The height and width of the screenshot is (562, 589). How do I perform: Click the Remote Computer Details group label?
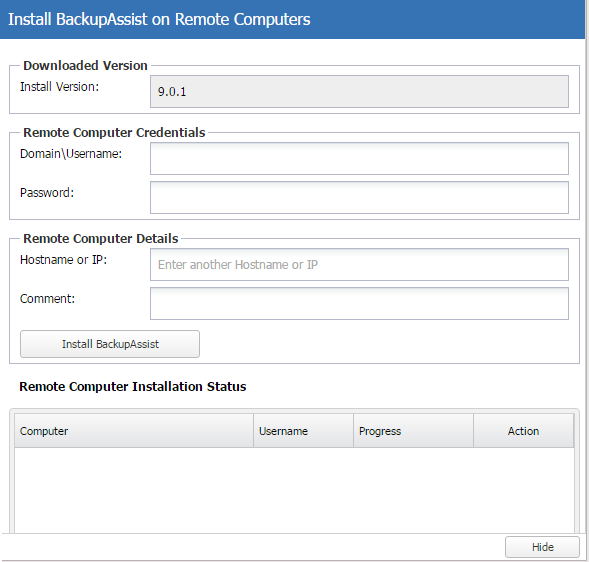point(101,239)
